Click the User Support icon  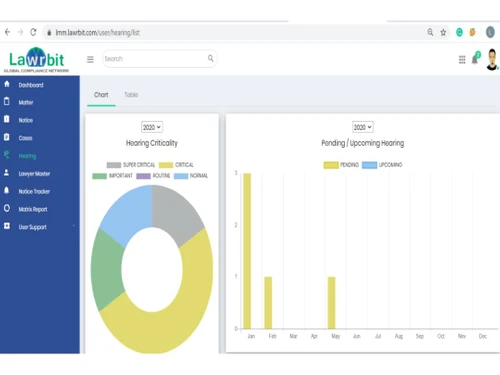point(7,226)
